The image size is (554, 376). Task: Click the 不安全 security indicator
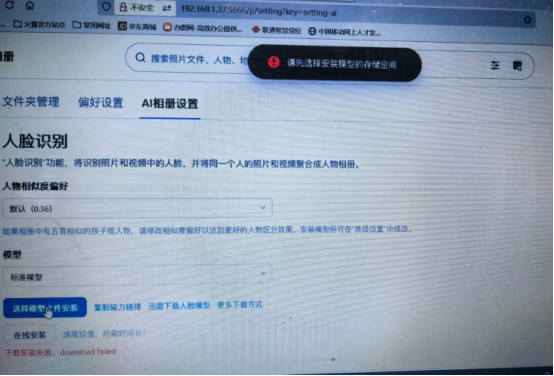pyautogui.click(x=138, y=7)
